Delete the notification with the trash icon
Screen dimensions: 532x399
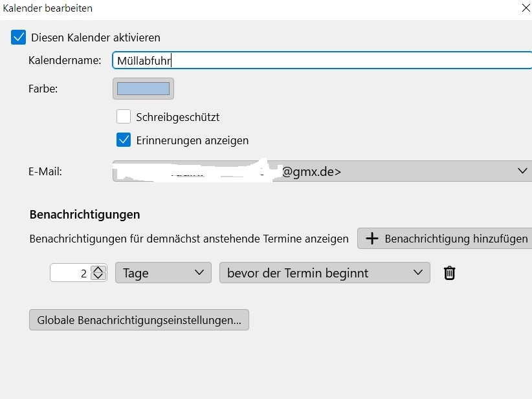(450, 273)
